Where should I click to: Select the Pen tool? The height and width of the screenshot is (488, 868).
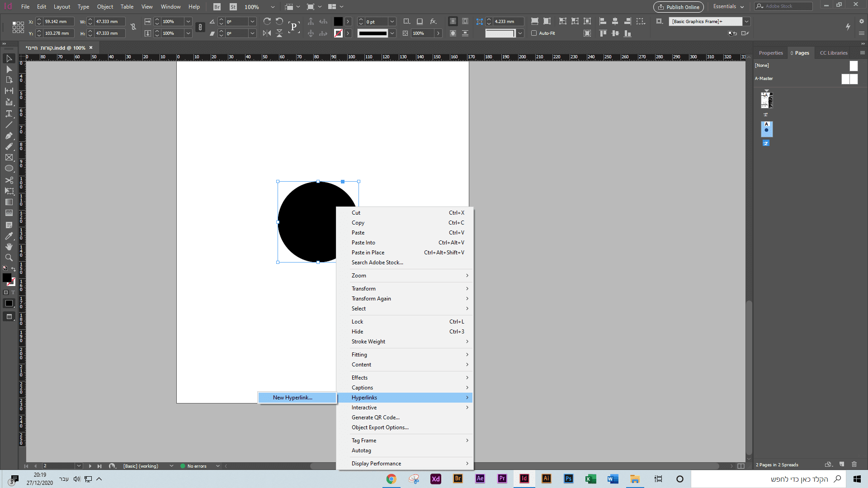click(9, 136)
